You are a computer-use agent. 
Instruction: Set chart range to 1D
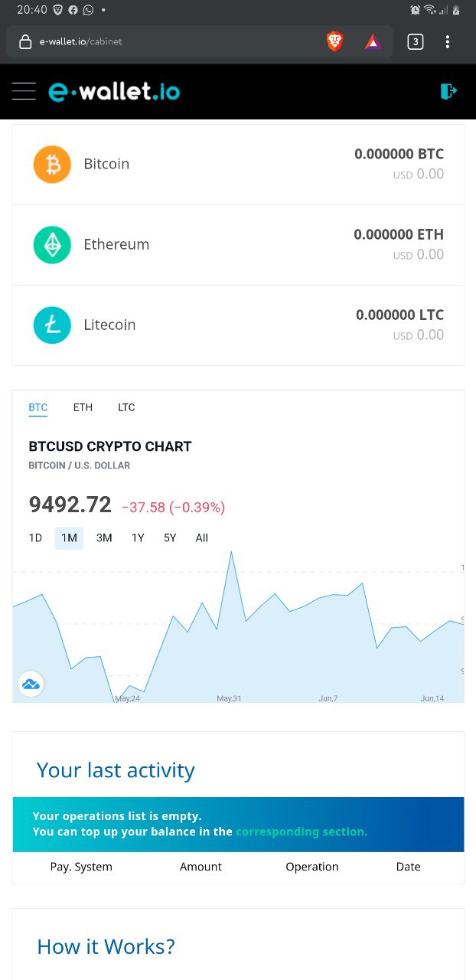point(35,538)
